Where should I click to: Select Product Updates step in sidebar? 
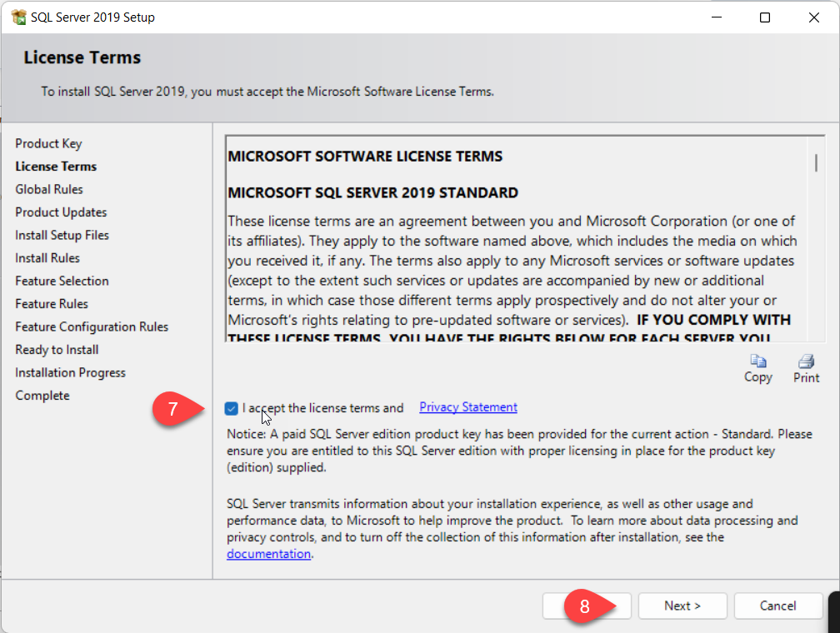tap(61, 212)
